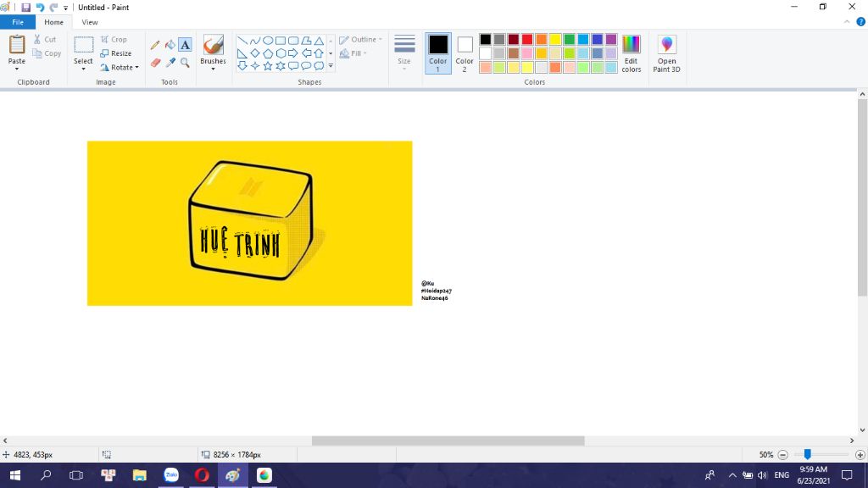The image size is (868, 488).
Task: Open File Explorer from taskbar
Action: coord(140,475)
